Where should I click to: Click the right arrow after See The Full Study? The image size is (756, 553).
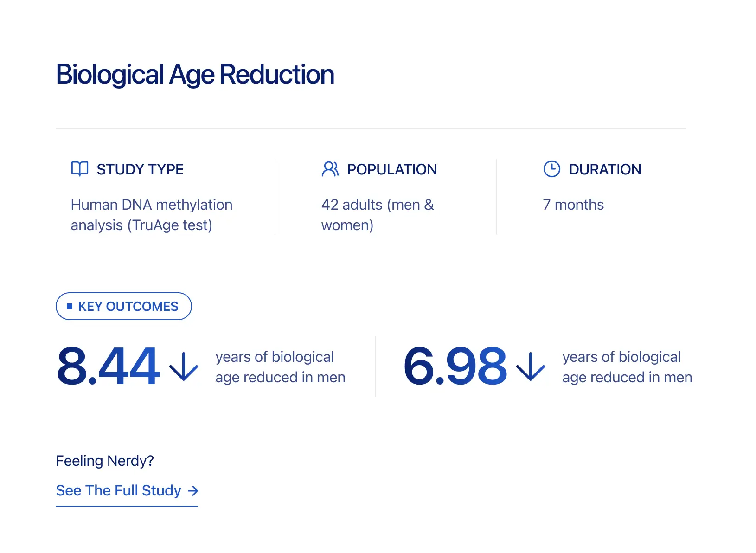coord(193,491)
